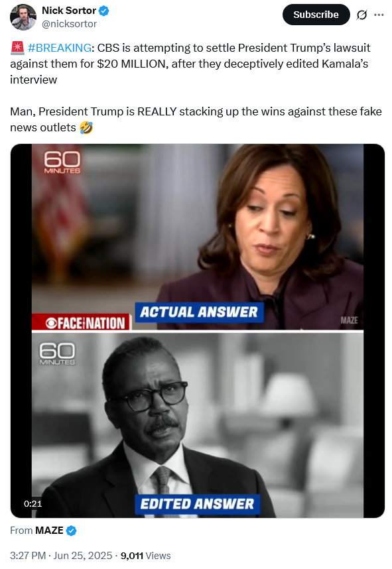The height and width of the screenshot is (569, 392).
Task: Click the MAZE watermark in the video
Action: 349,320
